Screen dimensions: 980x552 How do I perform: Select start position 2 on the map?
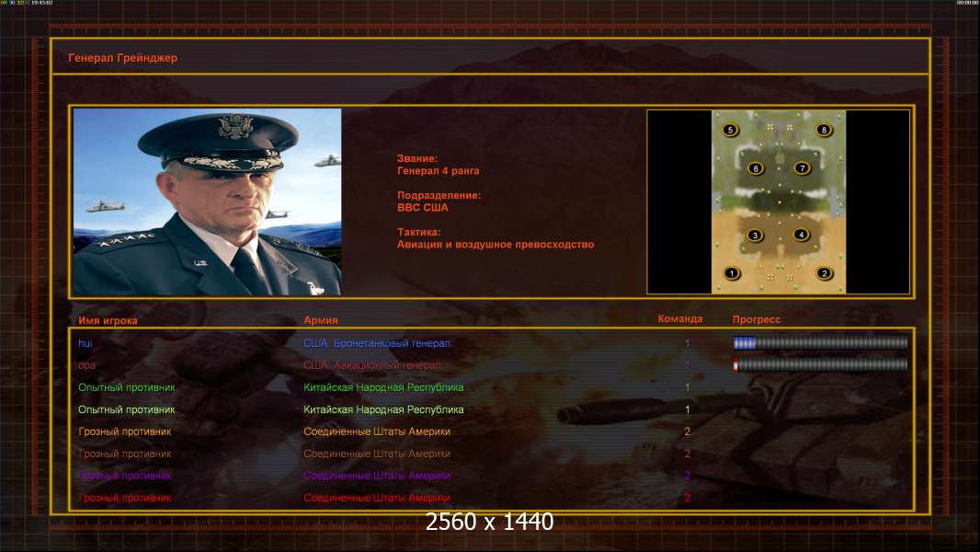(x=825, y=273)
